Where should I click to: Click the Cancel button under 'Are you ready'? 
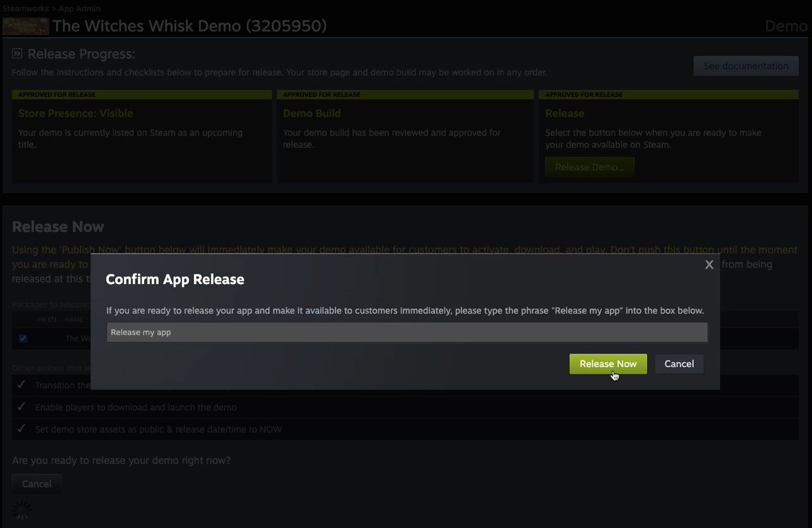coord(37,484)
